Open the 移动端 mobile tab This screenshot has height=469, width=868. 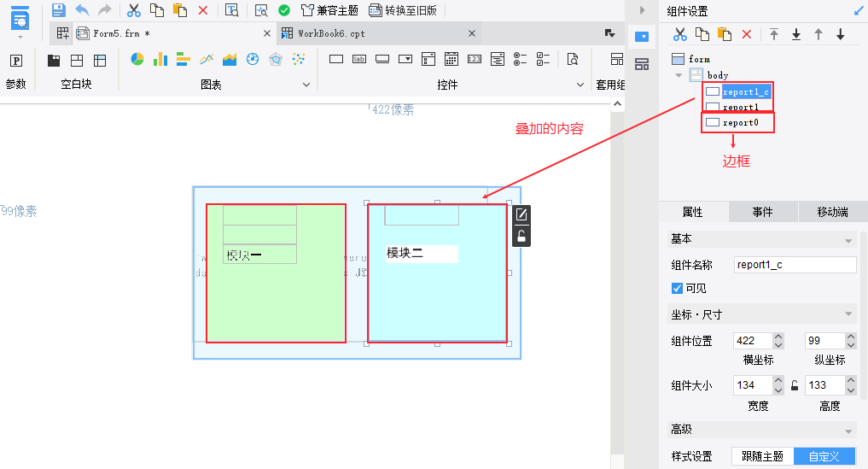[832, 212]
